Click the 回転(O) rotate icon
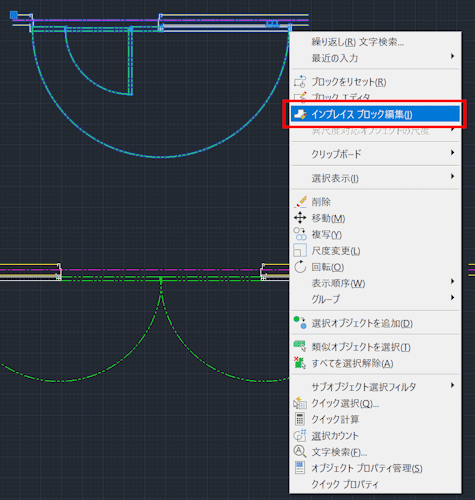Viewport: 475px width, 500px height. [x=300, y=267]
